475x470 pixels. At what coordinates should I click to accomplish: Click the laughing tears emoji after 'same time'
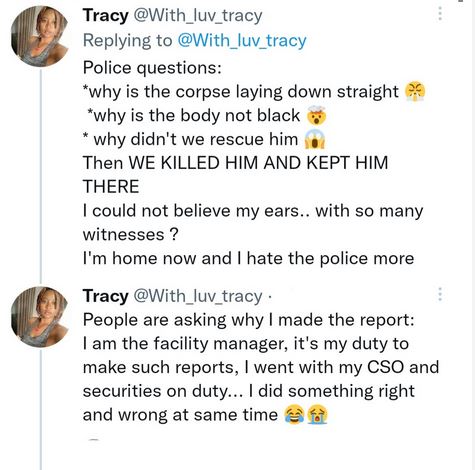pos(294,415)
